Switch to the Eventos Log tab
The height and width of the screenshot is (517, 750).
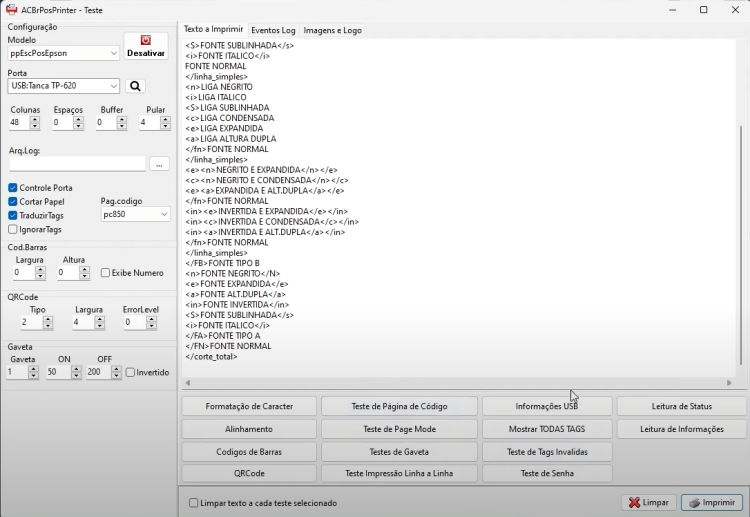(273, 30)
